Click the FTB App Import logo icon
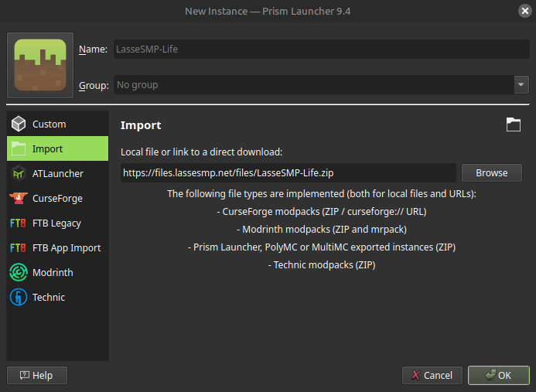 coord(19,248)
